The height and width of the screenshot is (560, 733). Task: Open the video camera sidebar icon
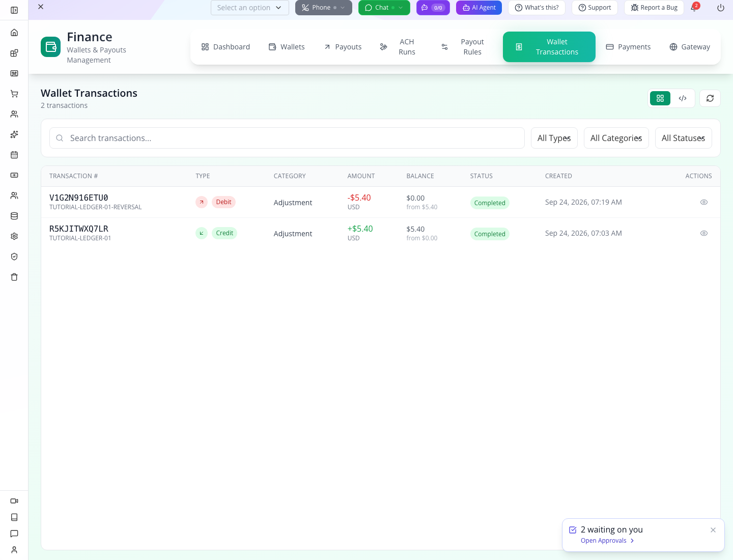(14, 501)
